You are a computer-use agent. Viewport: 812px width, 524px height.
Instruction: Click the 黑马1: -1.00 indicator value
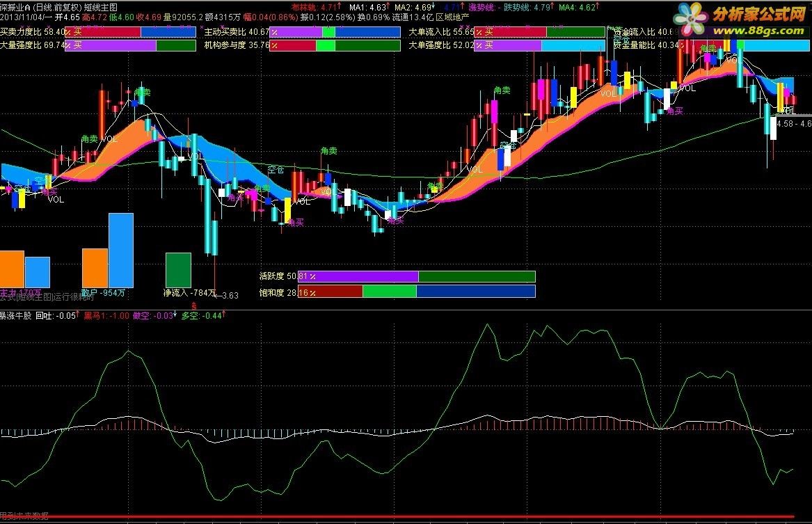[x=106, y=315]
